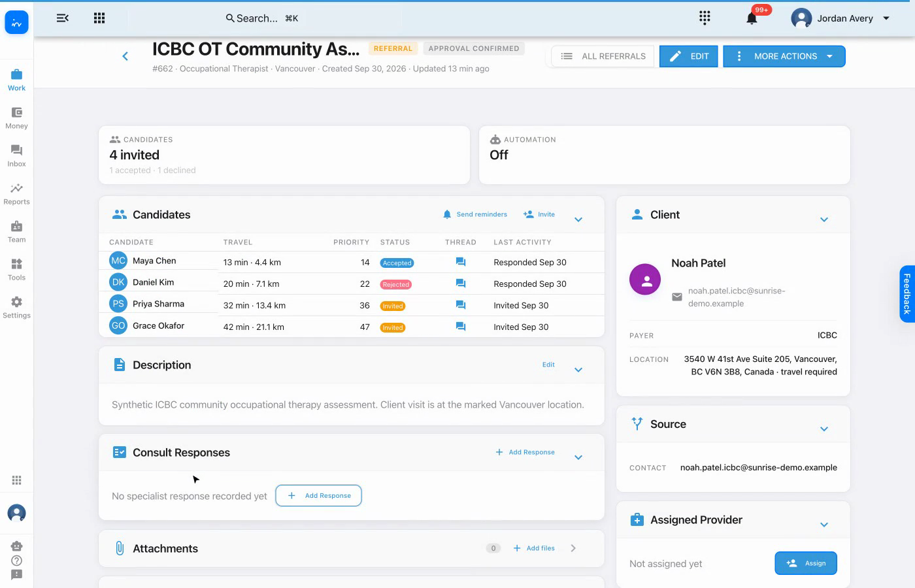Add files to Attachments
Image resolution: width=915 pixels, height=588 pixels.
coord(534,548)
